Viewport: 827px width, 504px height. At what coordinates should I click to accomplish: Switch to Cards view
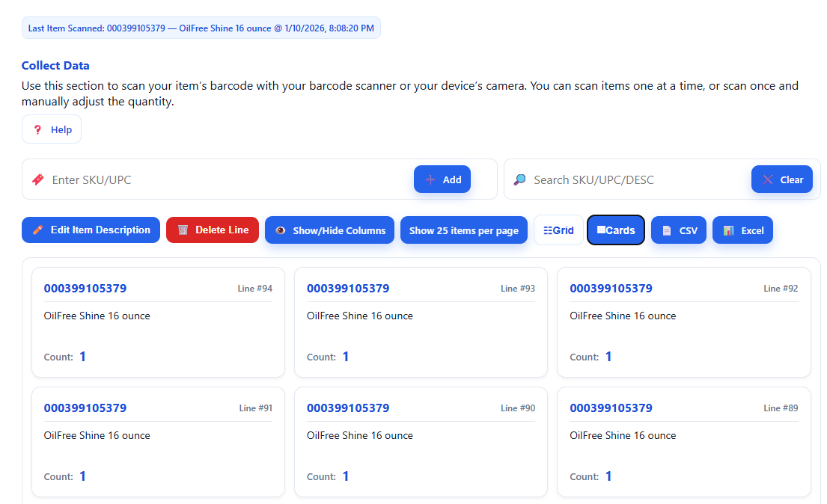(x=615, y=230)
